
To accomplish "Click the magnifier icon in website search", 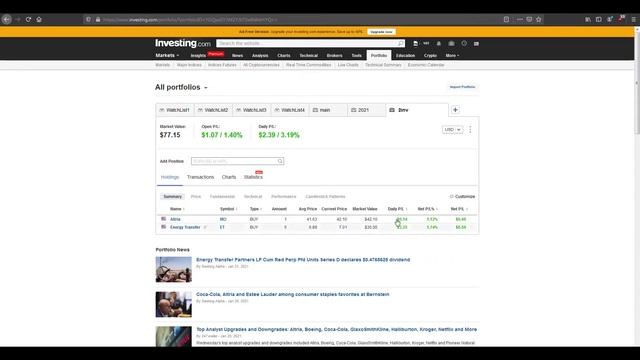I will (x=400, y=43).
